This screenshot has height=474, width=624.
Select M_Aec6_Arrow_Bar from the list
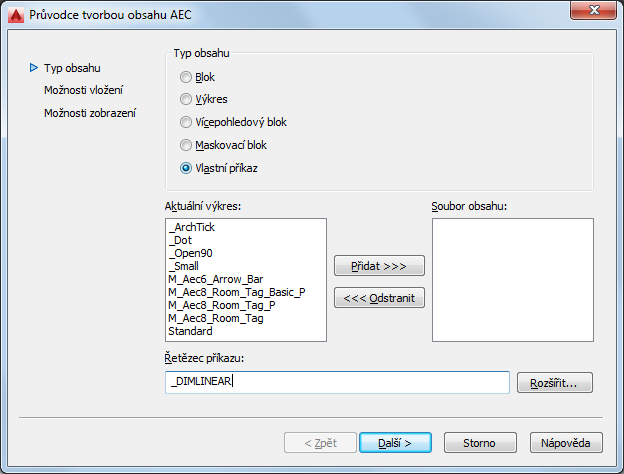[x=215, y=279]
